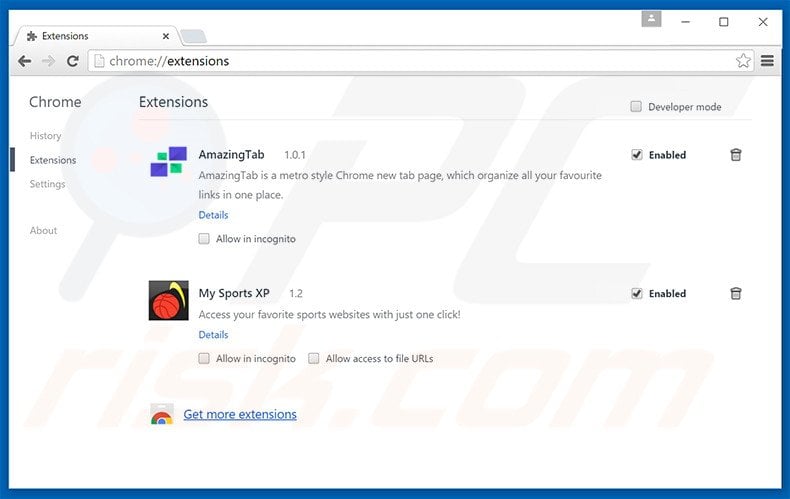Image resolution: width=790 pixels, height=499 pixels.
Task: Select Extensions in the sidebar
Action: pos(53,160)
